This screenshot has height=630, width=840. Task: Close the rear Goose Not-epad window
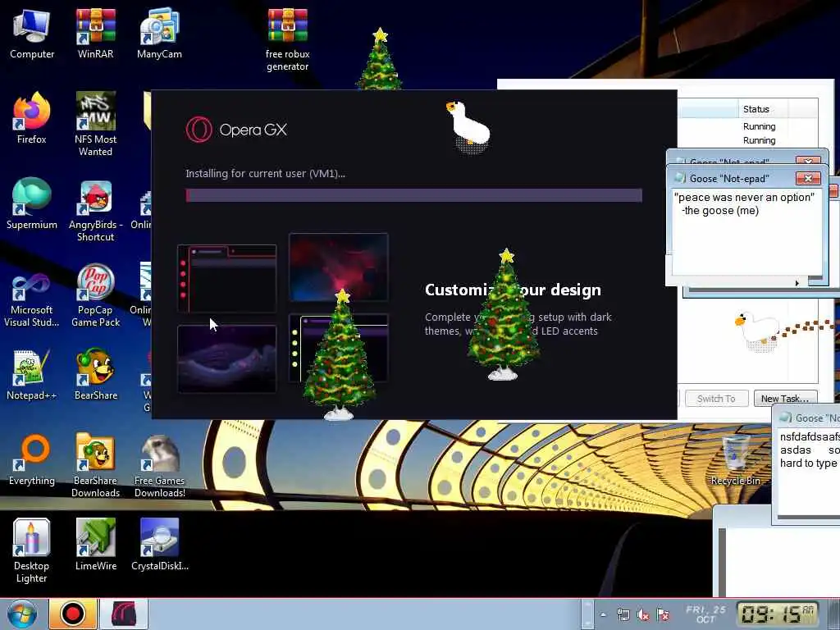pos(808,160)
